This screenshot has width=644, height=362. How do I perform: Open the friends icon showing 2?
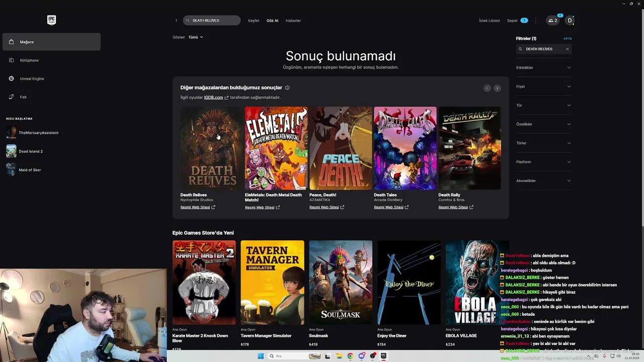coord(553,21)
